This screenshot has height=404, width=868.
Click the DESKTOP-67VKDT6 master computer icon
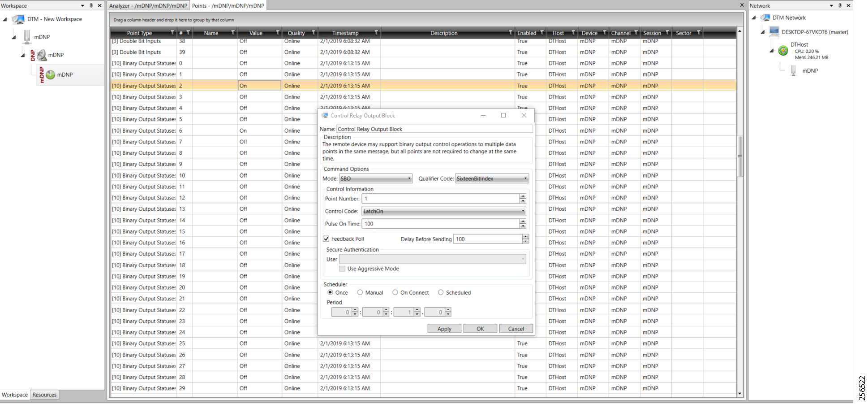click(x=774, y=32)
